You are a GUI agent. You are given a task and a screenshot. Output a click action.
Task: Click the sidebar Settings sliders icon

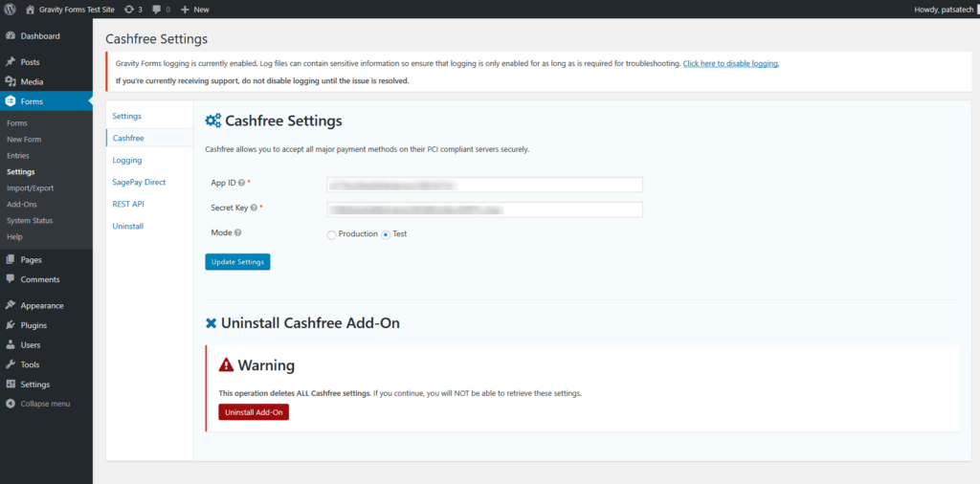point(10,385)
